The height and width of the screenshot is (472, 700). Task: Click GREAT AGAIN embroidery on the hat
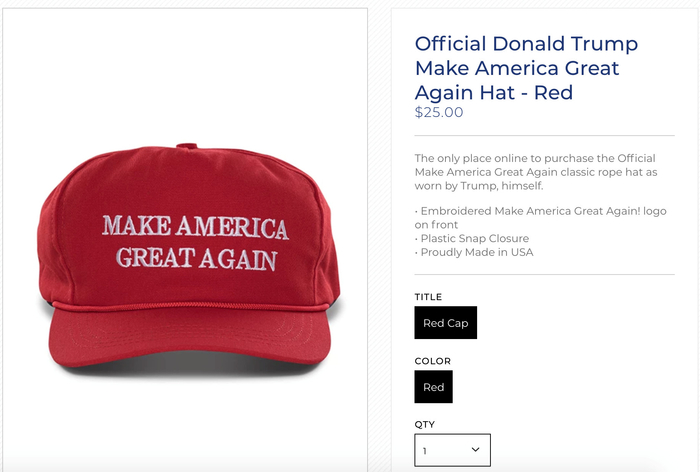pos(197,258)
